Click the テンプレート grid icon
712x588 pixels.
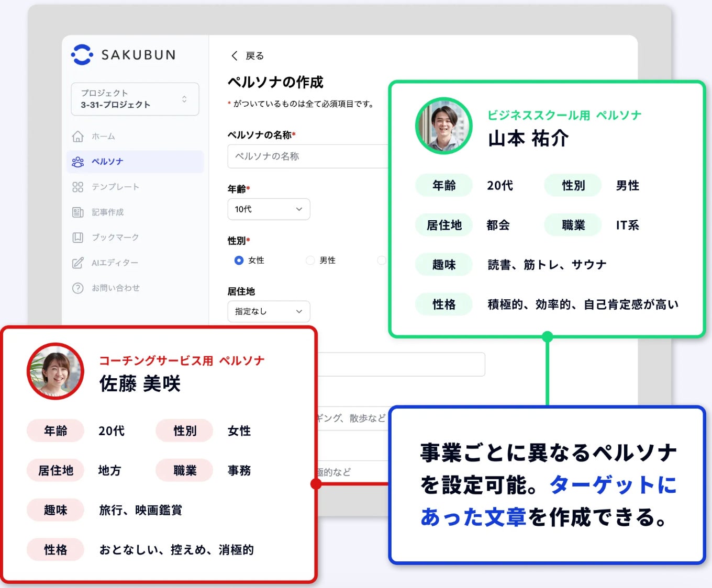[x=77, y=187]
